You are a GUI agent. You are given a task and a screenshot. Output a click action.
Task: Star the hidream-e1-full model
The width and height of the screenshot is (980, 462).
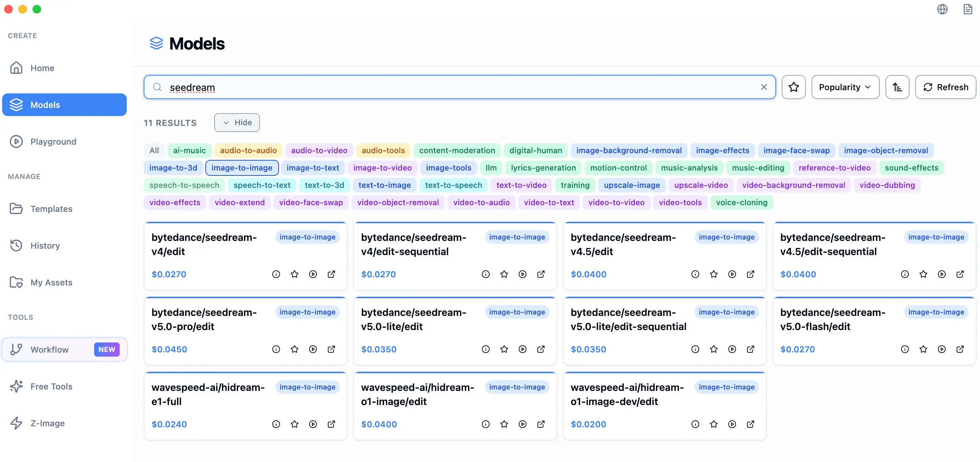295,424
